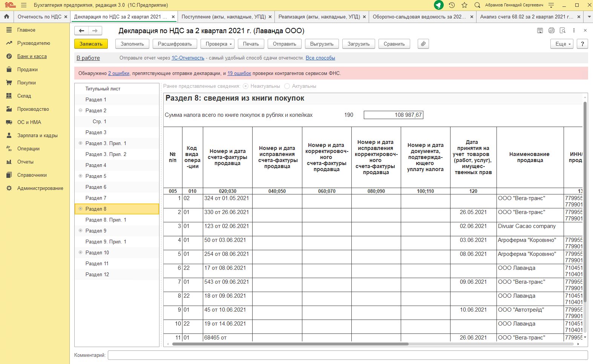Click the Заполнить button

point(132,44)
